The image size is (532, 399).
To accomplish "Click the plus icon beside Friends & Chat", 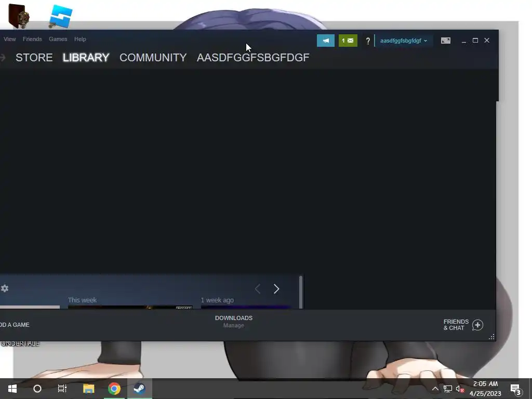I will 477,325.
